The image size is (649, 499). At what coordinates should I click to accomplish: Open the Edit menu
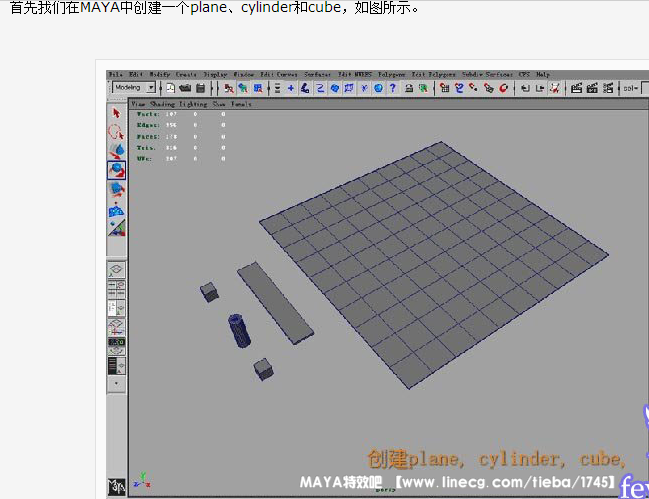point(135,74)
